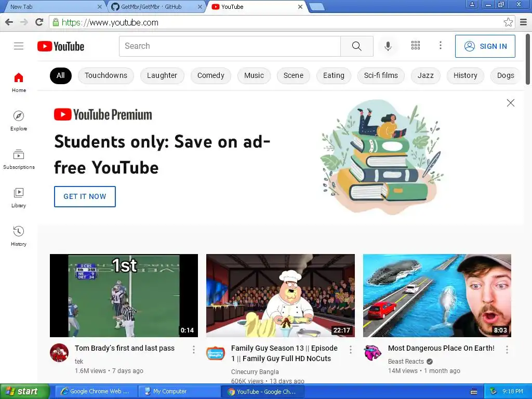Open the YouTube hamburger guide menu
Viewport: 532px width, 399px height.
click(x=19, y=46)
